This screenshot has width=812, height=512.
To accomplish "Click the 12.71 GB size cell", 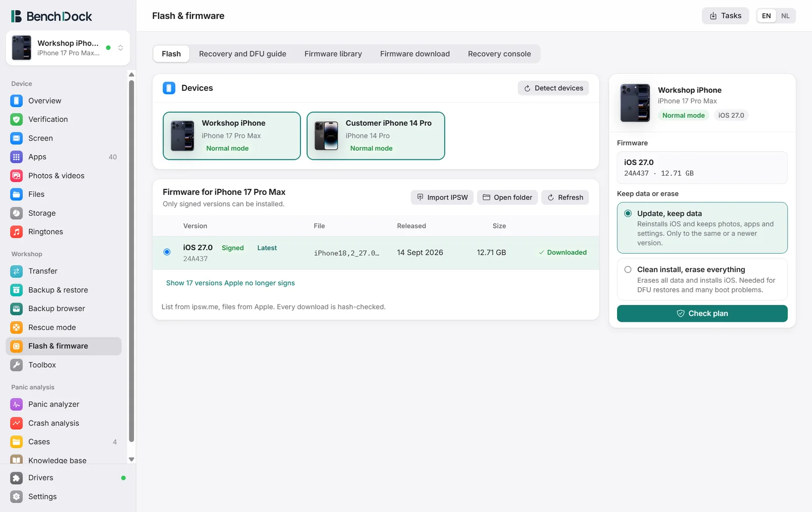I will 491,252.
